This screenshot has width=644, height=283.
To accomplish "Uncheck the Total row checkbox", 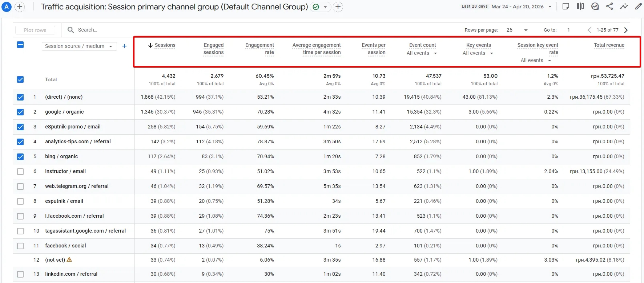I will (x=20, y=79).
